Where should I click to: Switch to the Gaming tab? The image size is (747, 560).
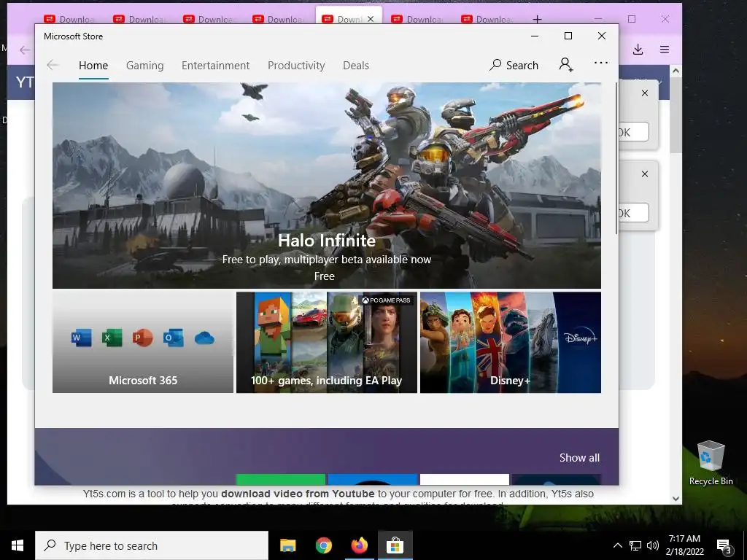pos(145,65)
